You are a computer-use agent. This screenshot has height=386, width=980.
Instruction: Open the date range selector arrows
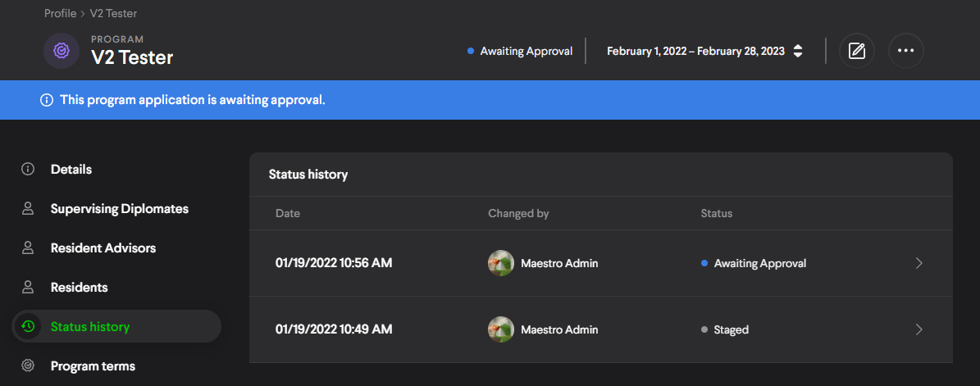click(798, 51)
